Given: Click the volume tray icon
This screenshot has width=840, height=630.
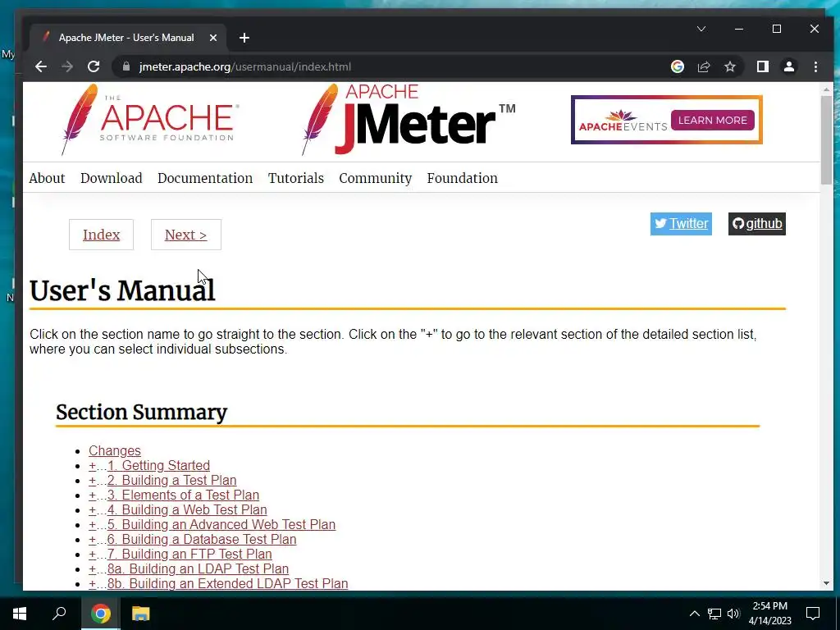Looking at the screenshot, I should (733, 614).
